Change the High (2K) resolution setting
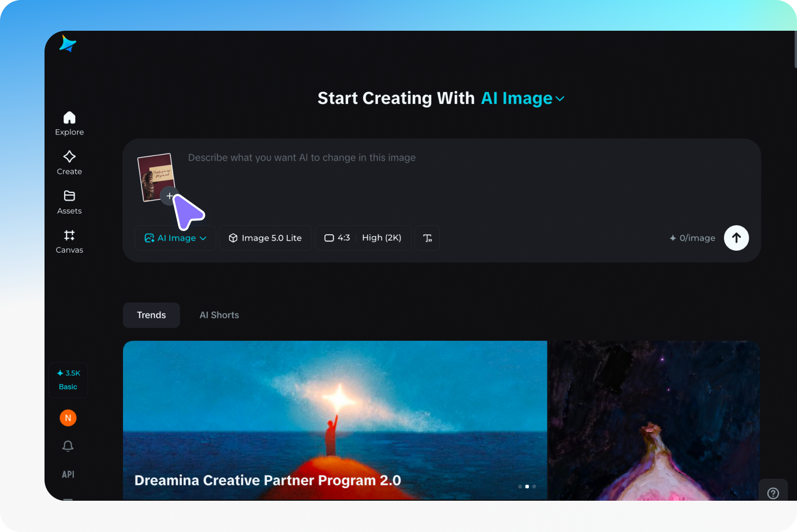 382,238
